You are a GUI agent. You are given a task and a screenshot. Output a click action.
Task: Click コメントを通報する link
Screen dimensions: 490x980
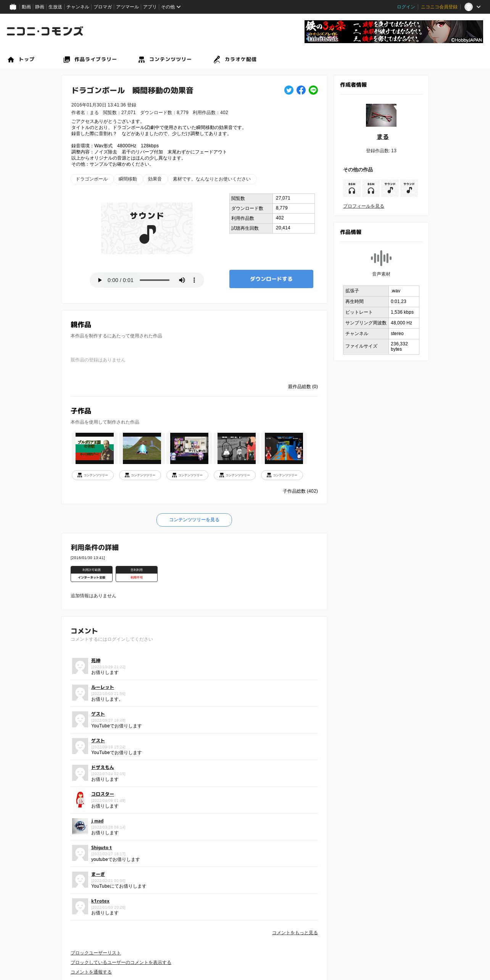91,972
